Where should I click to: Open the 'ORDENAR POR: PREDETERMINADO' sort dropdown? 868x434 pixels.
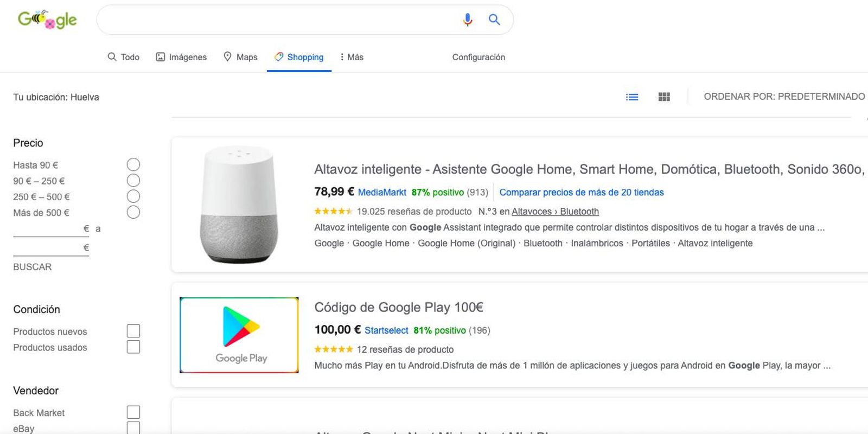pos(784,97)
